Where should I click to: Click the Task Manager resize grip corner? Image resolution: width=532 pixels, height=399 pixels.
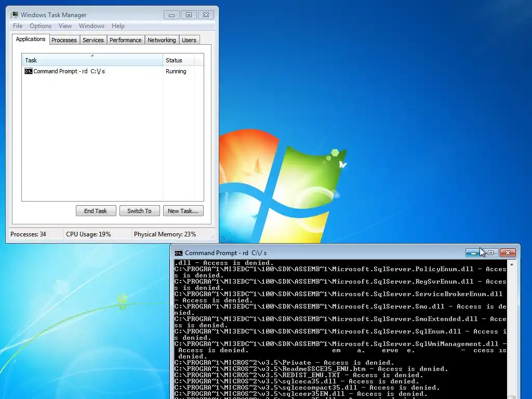(212, 236)
